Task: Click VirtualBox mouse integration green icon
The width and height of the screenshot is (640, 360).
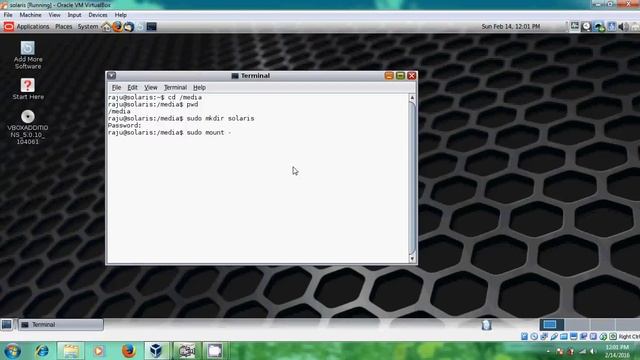Action: (x=603, y=336)
